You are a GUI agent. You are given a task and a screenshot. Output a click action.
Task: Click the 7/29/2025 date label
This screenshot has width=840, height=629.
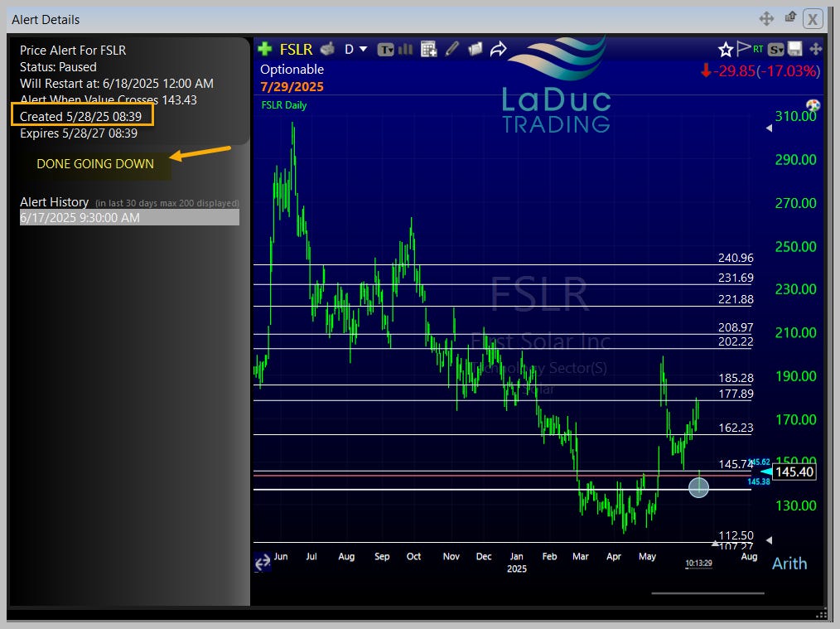tap(292, 87)
